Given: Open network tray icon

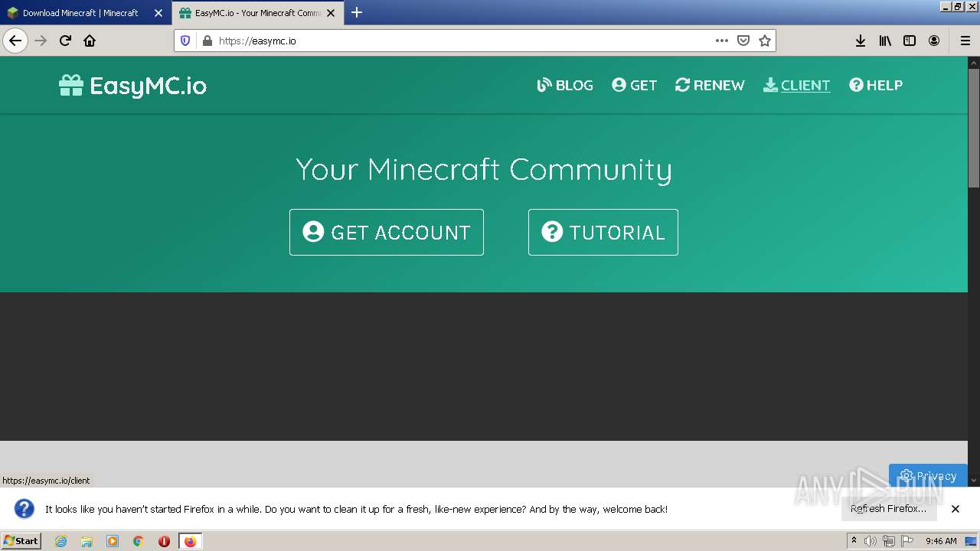Looking at the screenshot, I should (889, 541).
